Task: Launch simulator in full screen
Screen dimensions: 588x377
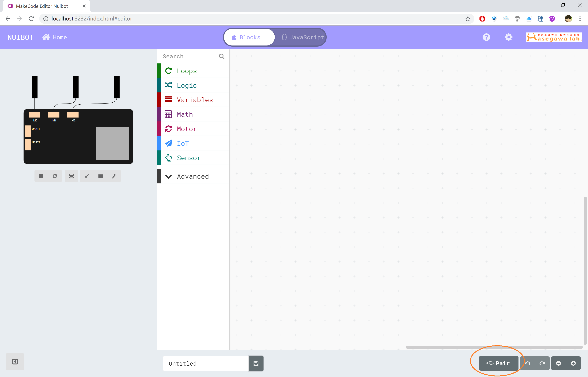Action: (x=71, y=176)
